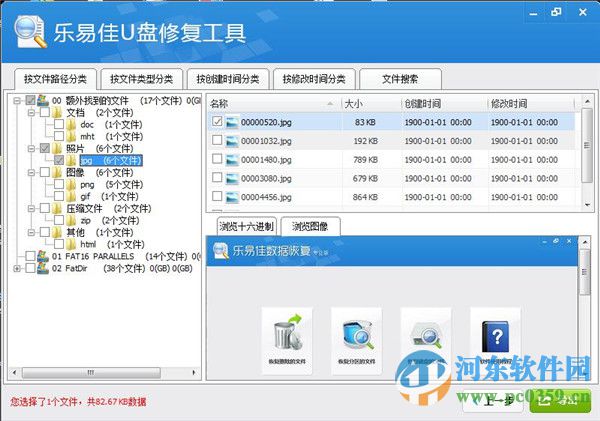Check the 00004456.jpg checkbox
The image size is (600, 421).
[217, 196]
